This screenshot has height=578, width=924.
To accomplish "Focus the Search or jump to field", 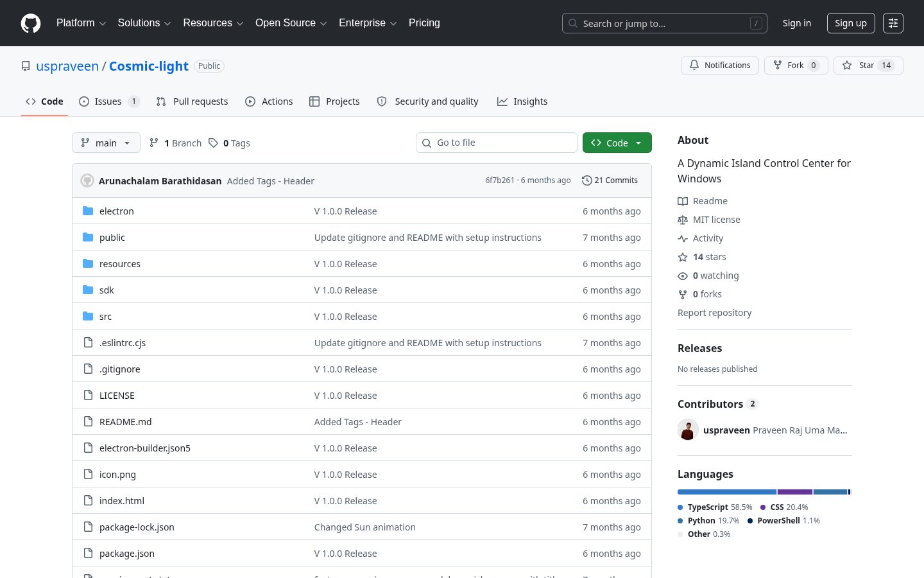I will (665, 23).
